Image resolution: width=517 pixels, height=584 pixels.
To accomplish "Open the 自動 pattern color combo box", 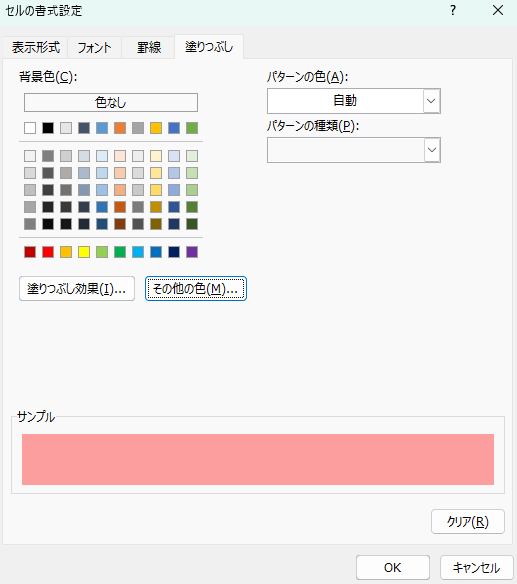I will (x=353, y=101).
